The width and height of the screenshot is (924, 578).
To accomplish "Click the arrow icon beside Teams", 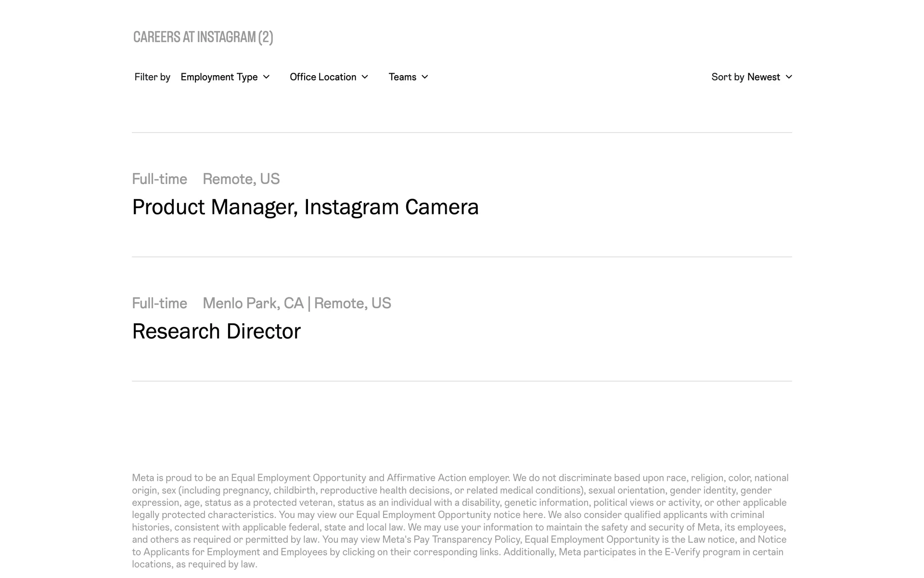I will tap(424, 77).
